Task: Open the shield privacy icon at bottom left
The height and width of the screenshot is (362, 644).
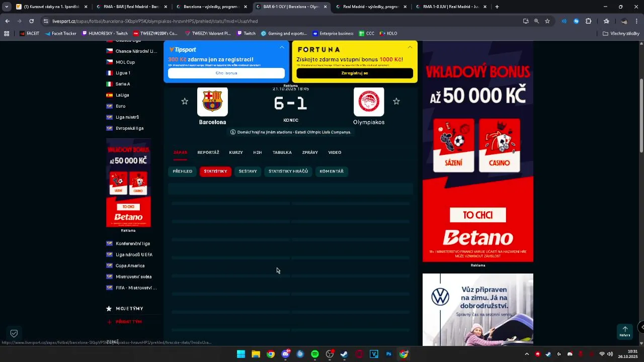Action: 14,333
